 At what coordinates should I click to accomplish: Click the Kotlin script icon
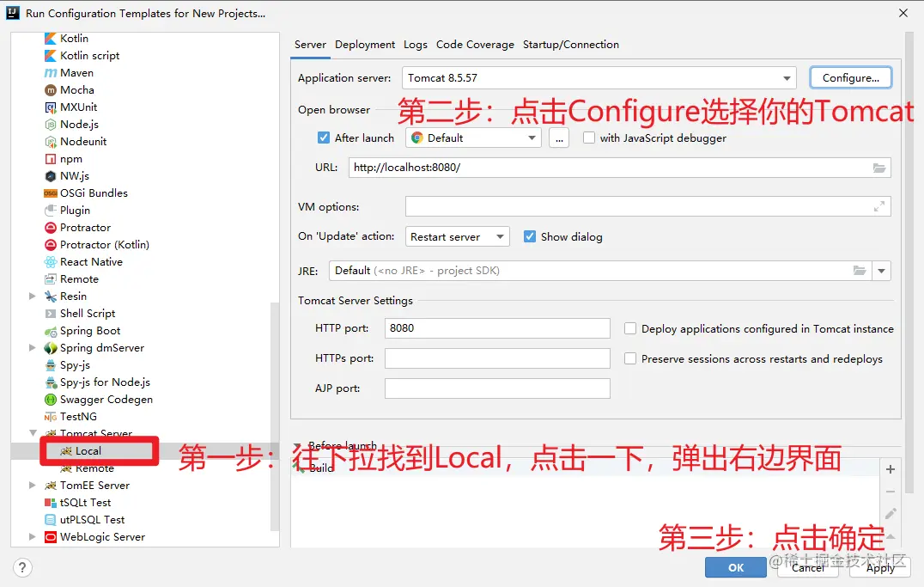51,56
